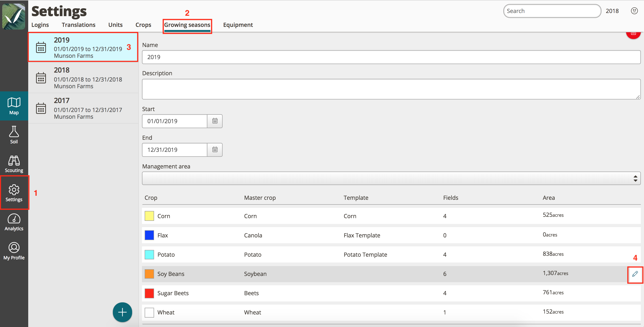The width and height of the screenshot is (644, 327).
Task: Click the 838 acres area value
Action: tap(553, 254)
